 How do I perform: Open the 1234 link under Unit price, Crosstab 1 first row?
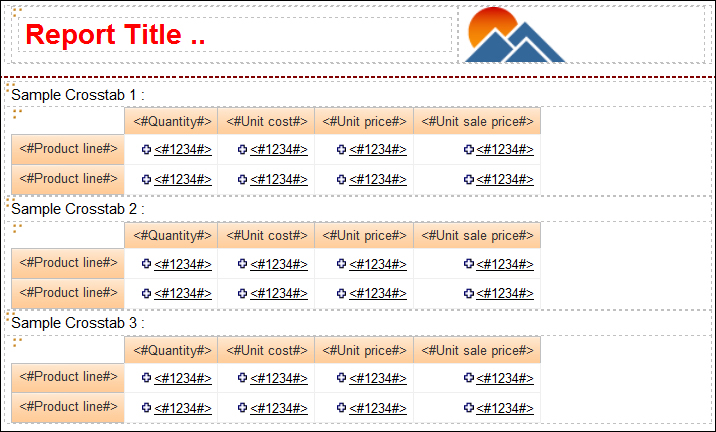[378, 149]
